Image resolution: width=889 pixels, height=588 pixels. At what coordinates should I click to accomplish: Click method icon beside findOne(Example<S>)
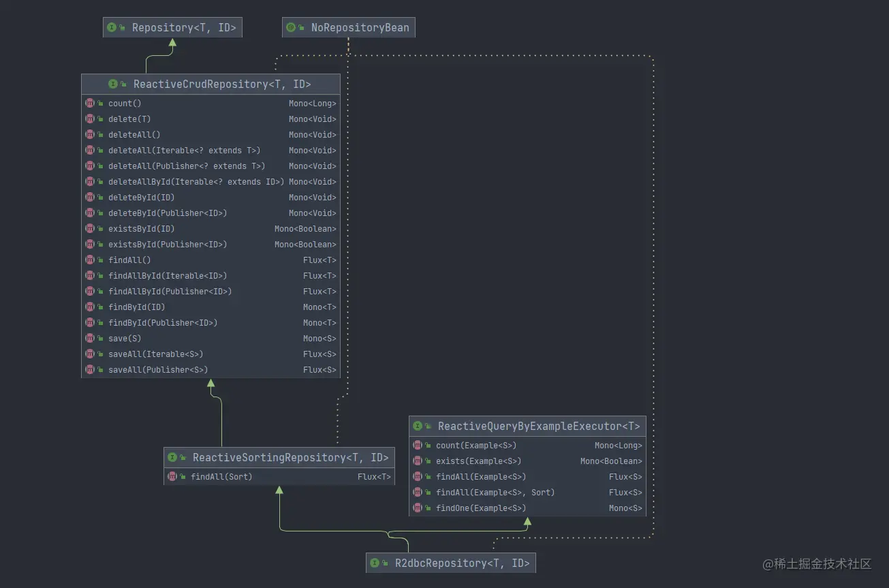pos(418,508)
